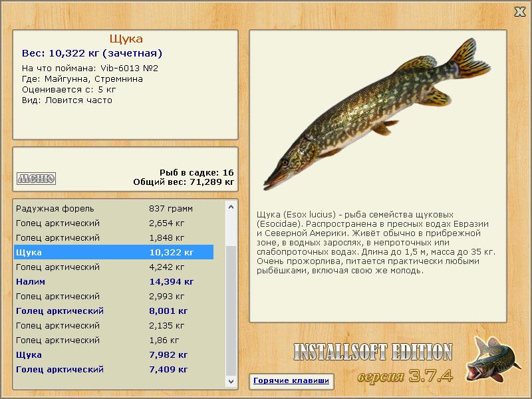Select Голец арктический 8,001 кг row

(x=114, y=311)
